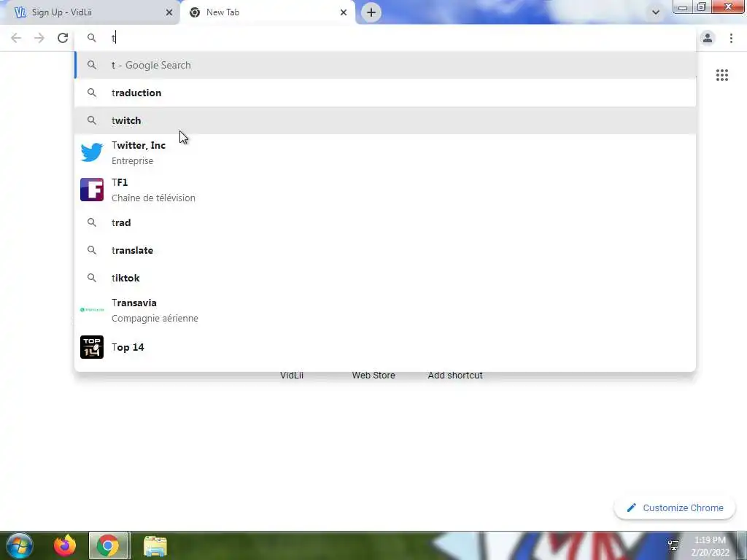This screenshot has height=560, width=747.
Task: Choose the 'traduction' suggestion
Action: pos(385,93)
